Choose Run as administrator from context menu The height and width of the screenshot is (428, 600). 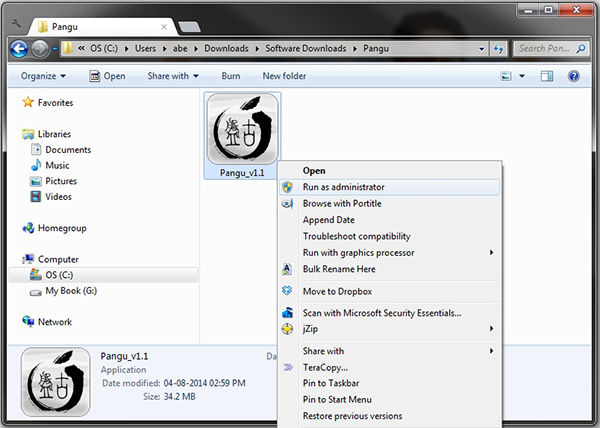[343, 187]
